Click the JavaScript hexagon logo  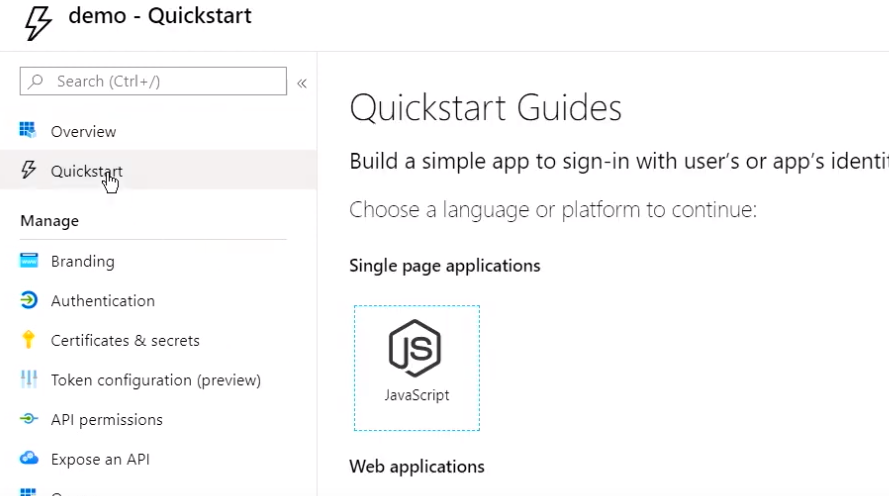click(415, 348)
